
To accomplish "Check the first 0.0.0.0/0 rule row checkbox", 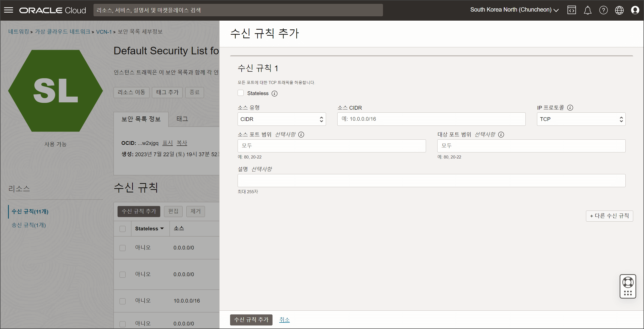I will pos(123,248).
